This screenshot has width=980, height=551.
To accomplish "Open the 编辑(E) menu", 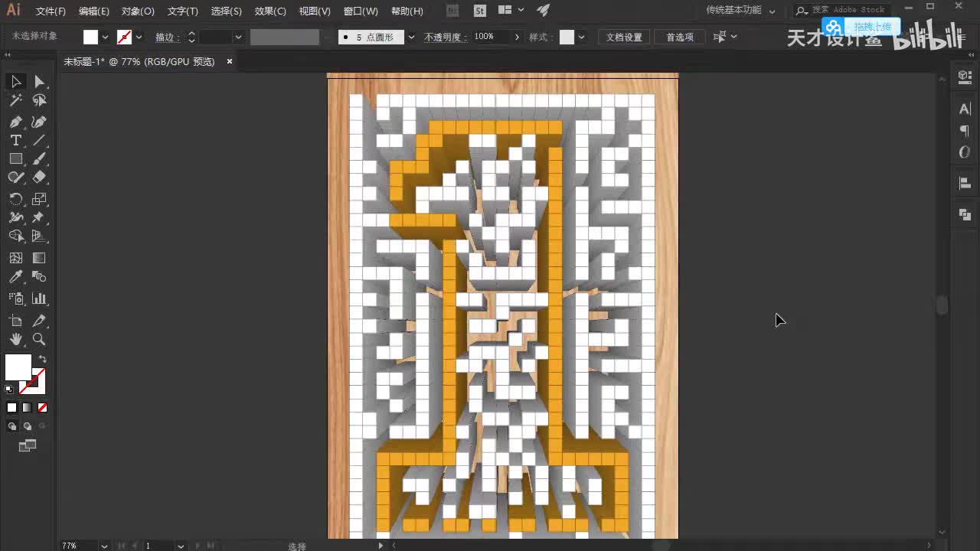I will pos(94,11).
